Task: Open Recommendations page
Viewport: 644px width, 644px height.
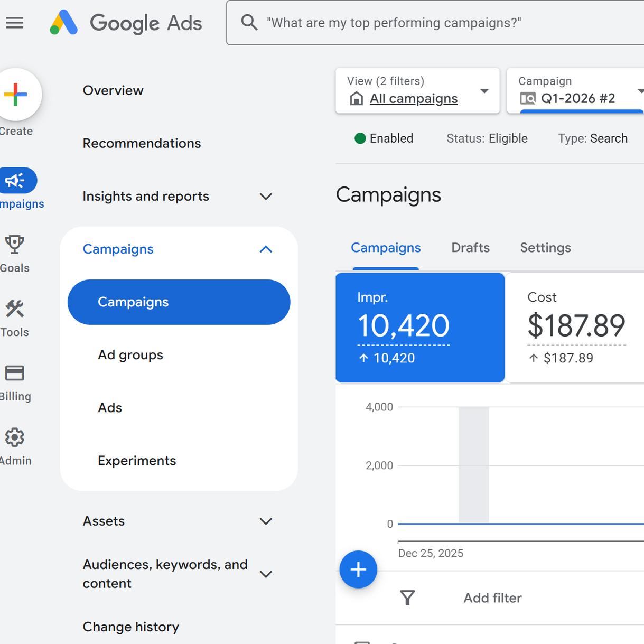Action: click(142, 143)
